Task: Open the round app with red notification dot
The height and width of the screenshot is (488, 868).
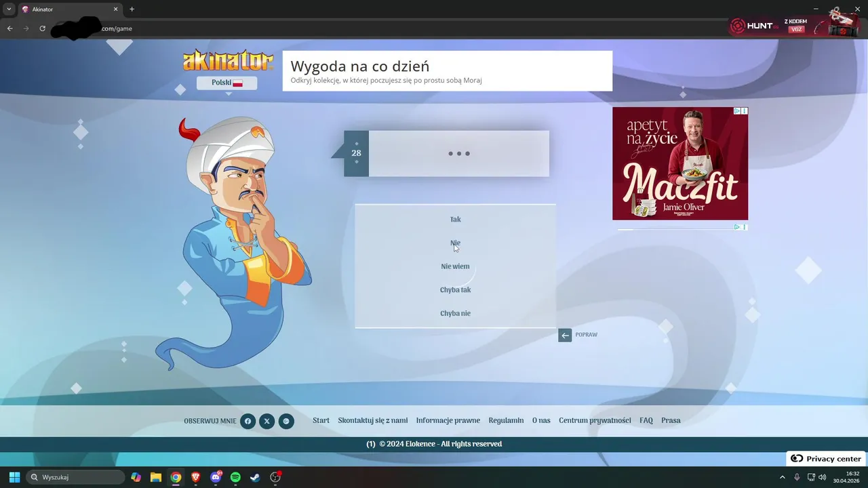Action: pyautogui.click(x=275, y=477)
